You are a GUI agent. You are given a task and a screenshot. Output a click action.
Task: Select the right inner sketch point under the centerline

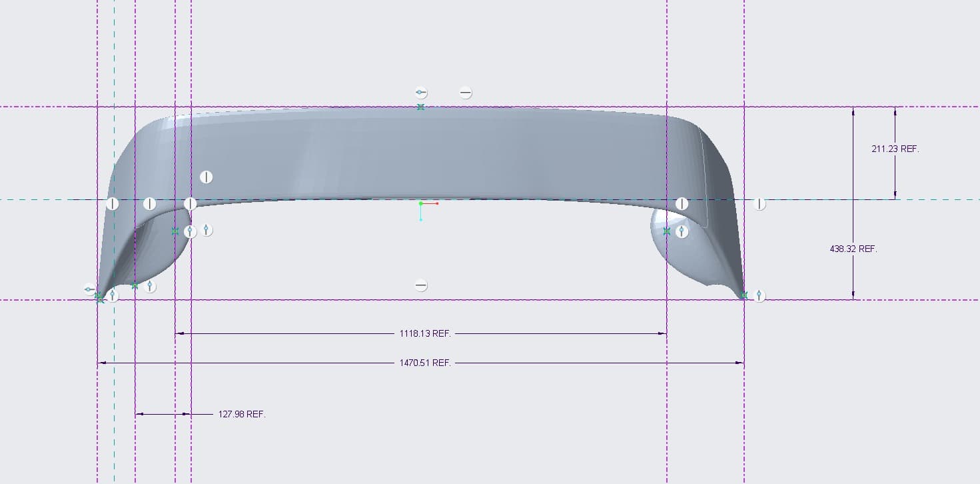[667, 231]
